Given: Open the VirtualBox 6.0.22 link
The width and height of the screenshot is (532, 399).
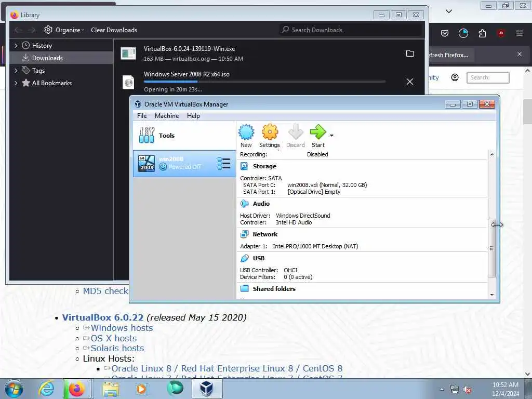Looking at the screenshot, I should click(103, 317).
